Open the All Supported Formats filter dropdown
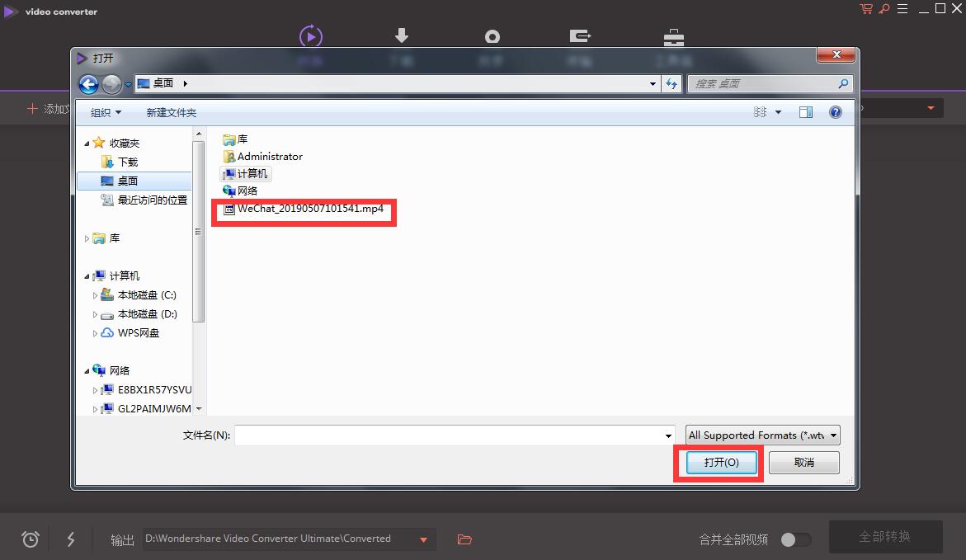966x560 pixels. click(763, 435)
